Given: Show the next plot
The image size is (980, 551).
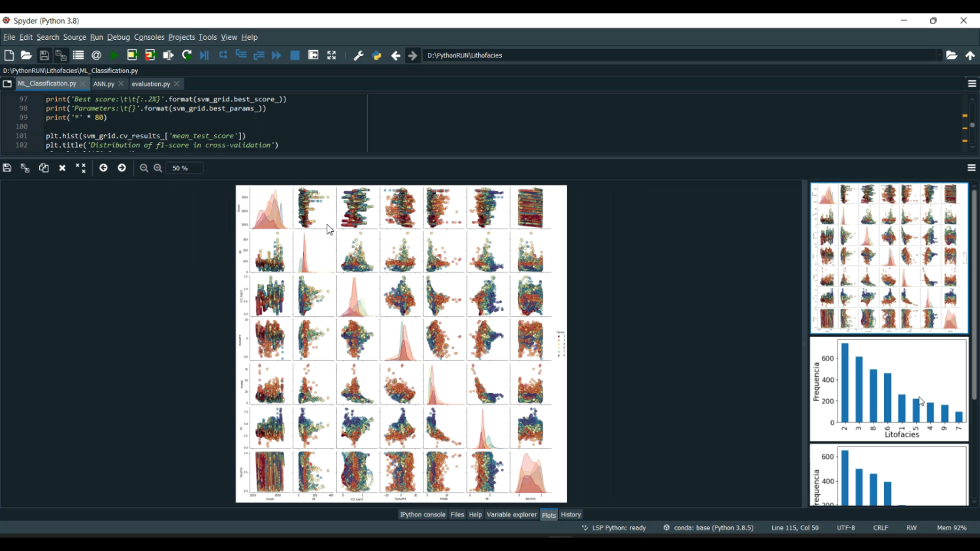Looking at the screenshot, I should tap(122, 168).
